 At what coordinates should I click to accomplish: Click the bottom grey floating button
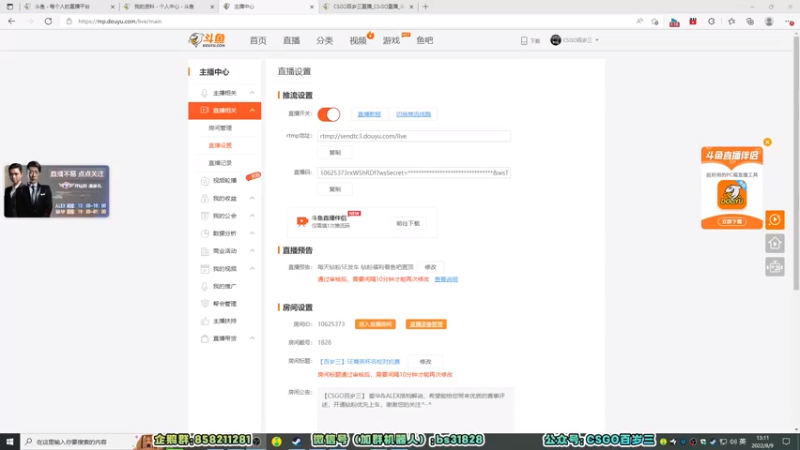(774, 267)
